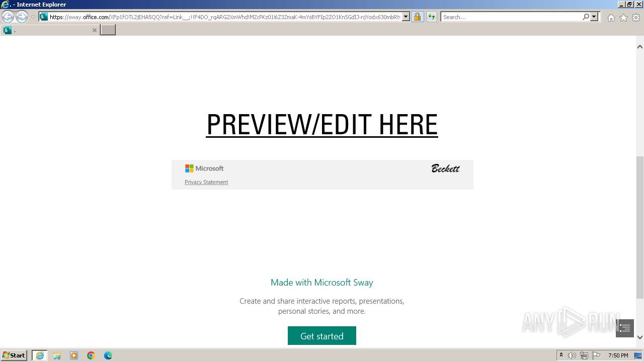644x362 pixels.
Task: Open the Windows Start menu
Action: (14, 355)
